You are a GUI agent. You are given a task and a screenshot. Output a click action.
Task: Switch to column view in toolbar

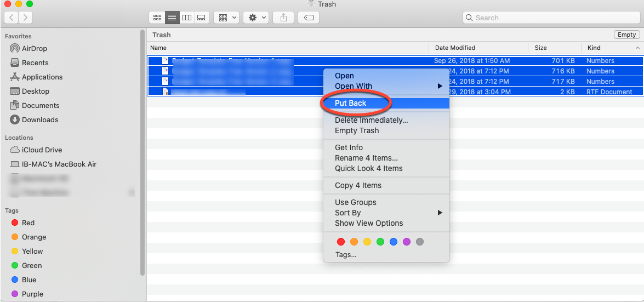click(187, 18)
